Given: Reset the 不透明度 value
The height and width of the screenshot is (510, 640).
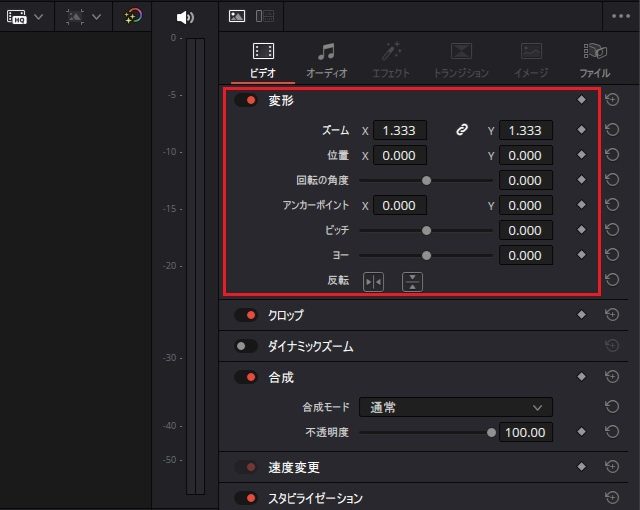Looking at the screenshot, I should point(612,432).
